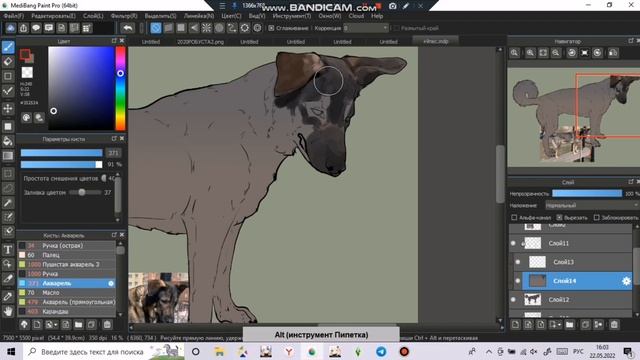Select the Eraser tool
Viewport: 640px width, 360px height.
(x=8, y=62)
